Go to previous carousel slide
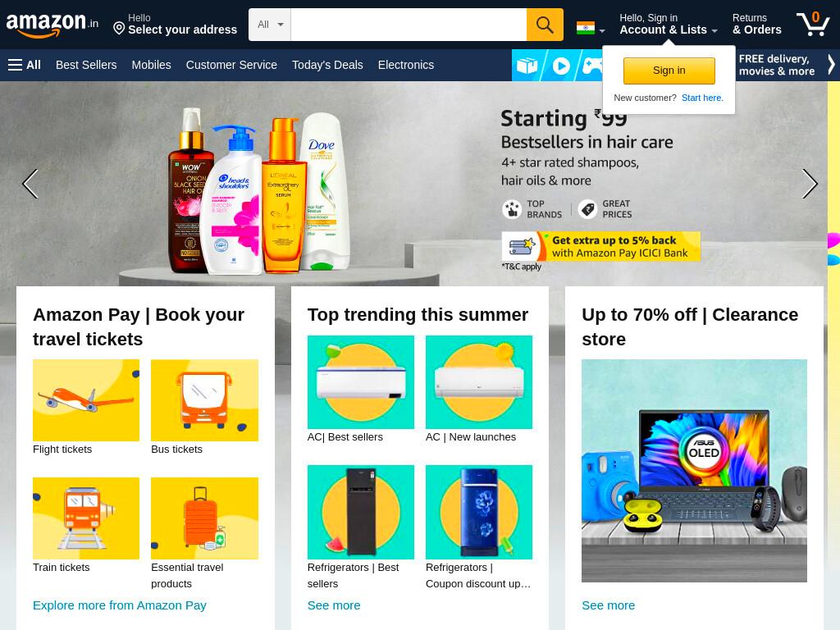 30,184
